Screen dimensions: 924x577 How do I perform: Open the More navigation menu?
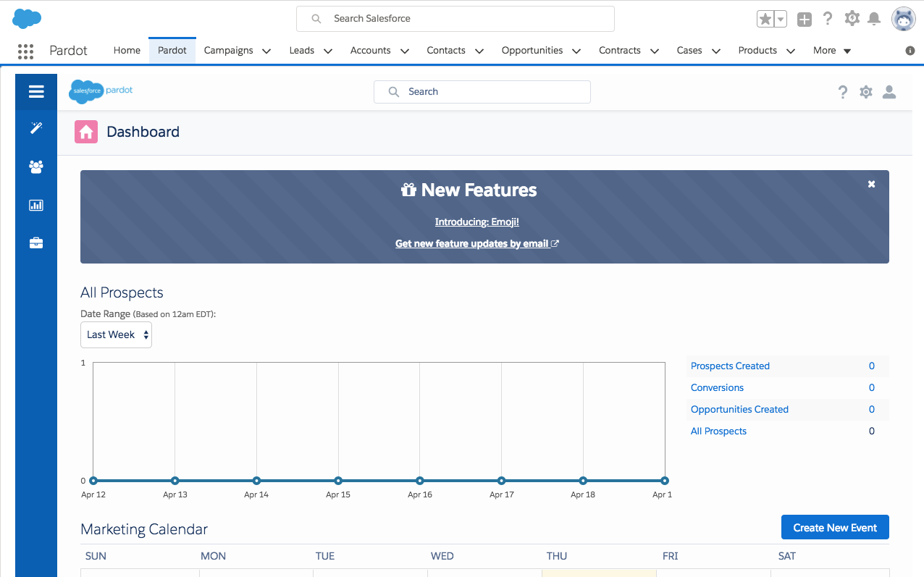pos(832,51)
